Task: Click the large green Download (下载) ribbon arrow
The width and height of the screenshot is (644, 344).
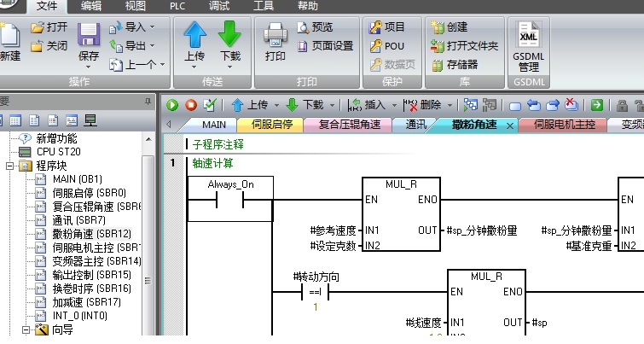Action: pyautogui.click(x=229, y=37)
